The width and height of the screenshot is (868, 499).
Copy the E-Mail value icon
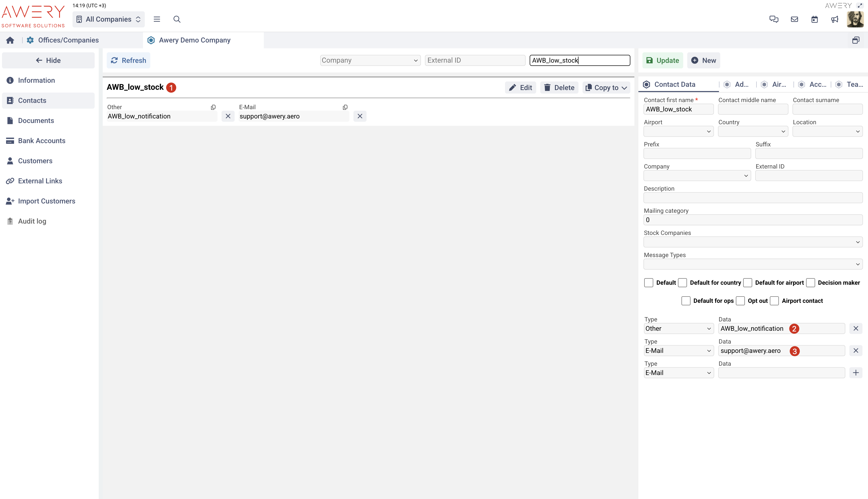point(345,107)
